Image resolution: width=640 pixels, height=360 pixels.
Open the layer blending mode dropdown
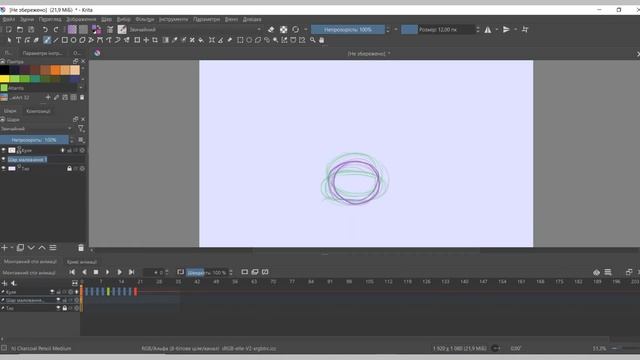(36, 129)
